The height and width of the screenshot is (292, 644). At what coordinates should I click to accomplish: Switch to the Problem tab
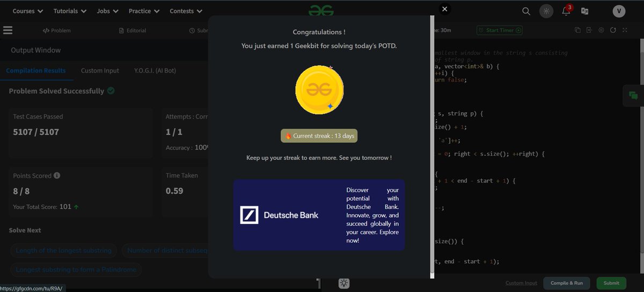pos(58,31)
